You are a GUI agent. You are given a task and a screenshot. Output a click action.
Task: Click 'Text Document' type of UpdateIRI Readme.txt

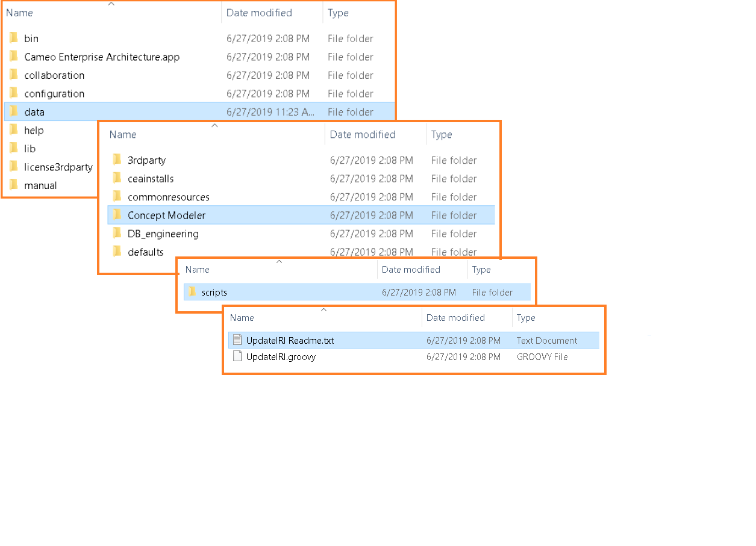[547, 340]
